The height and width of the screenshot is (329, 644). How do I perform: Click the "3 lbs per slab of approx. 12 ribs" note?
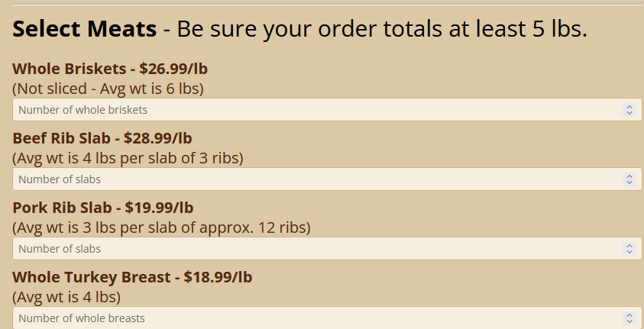161,227
